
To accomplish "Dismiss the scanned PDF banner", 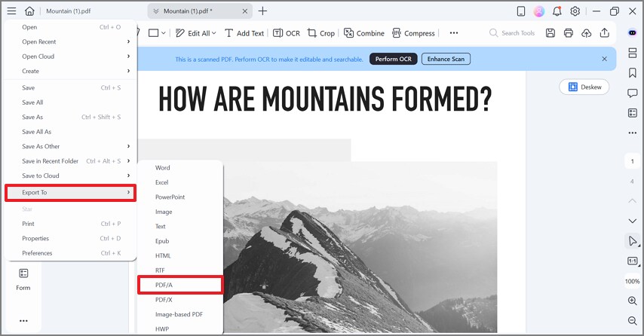I will [605, 59].
